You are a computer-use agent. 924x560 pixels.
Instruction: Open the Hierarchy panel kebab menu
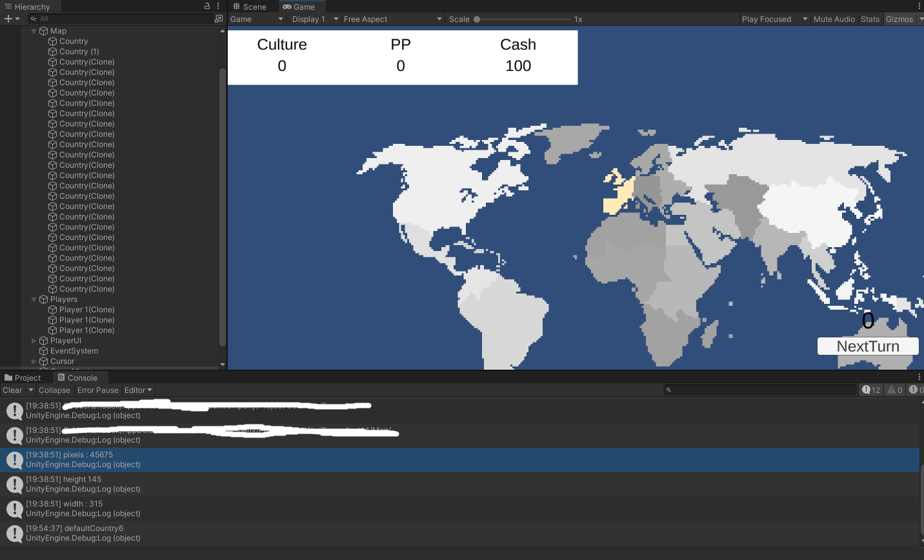[218, 6]
